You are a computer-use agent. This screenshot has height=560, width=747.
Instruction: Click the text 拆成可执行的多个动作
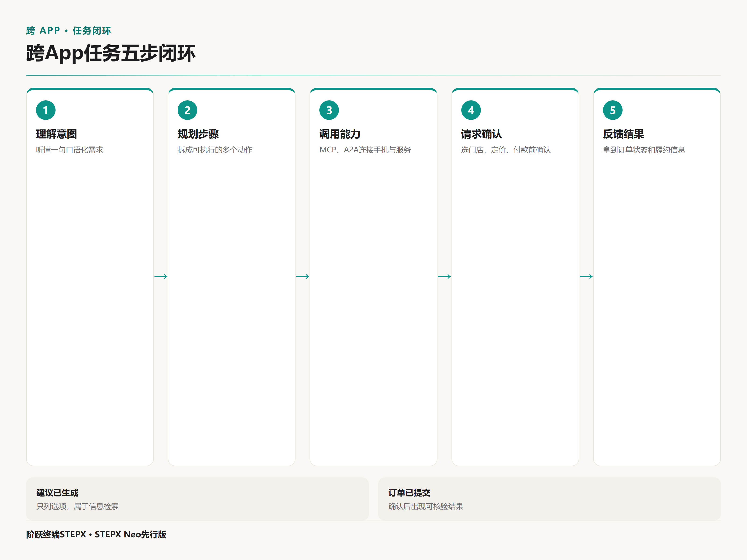(215, 150)
